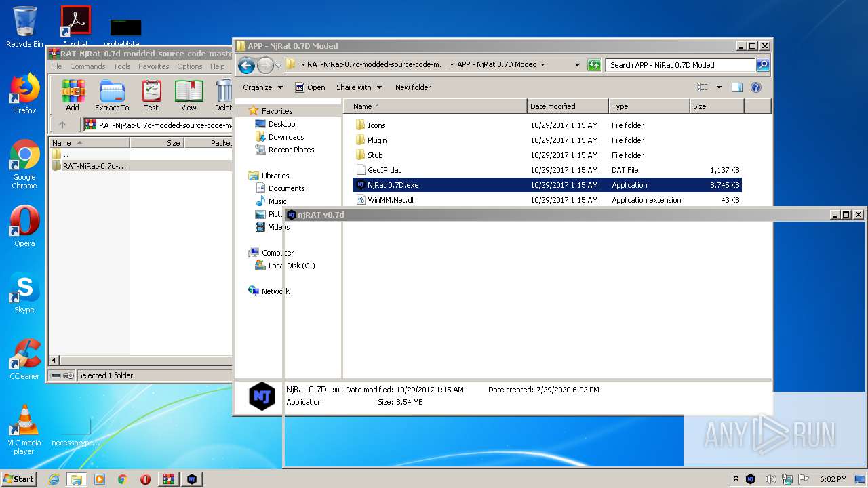Open WinRAR Commands menu

(x=87, y=66)
